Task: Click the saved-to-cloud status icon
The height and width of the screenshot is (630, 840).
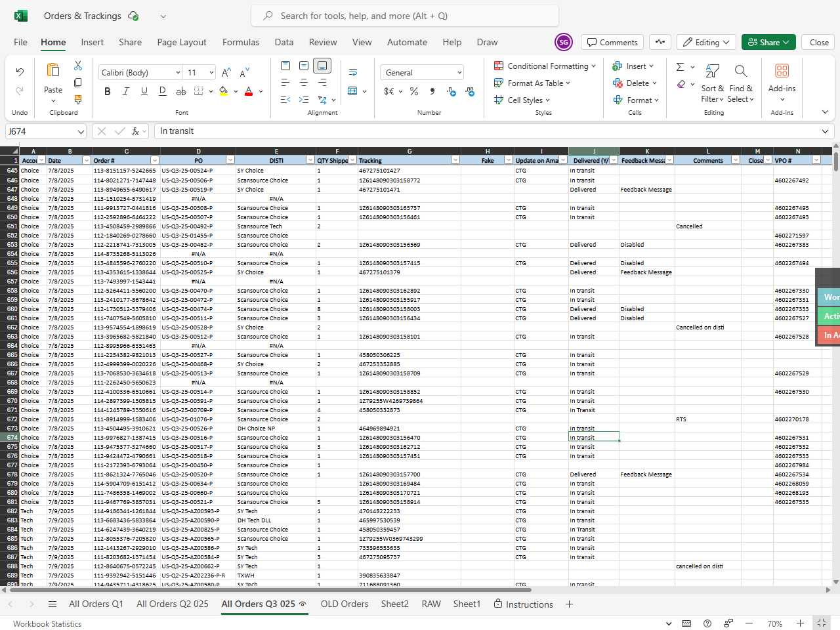Action: pyautogui.click(x=133, y=16)
